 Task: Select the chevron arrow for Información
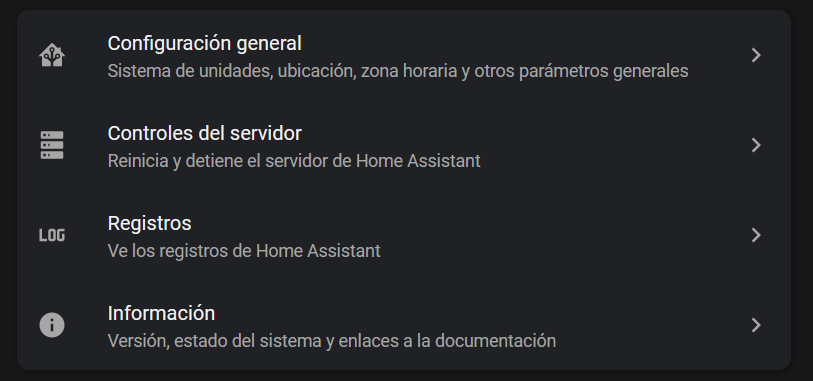click(x=756, y=326)
